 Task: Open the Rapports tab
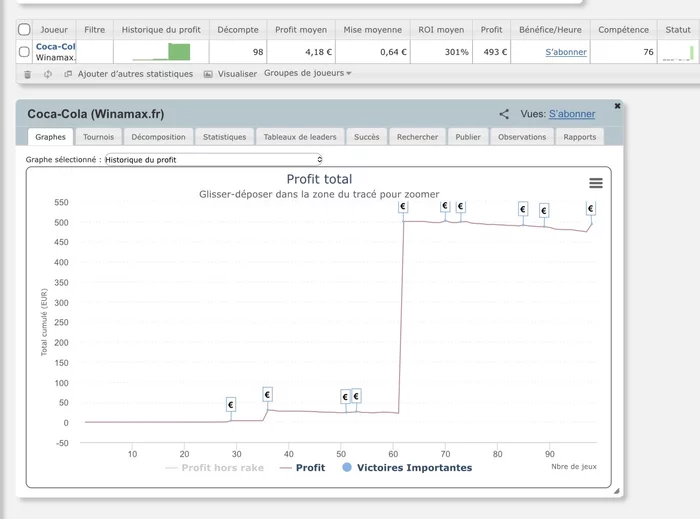click(x=579, y=137)
